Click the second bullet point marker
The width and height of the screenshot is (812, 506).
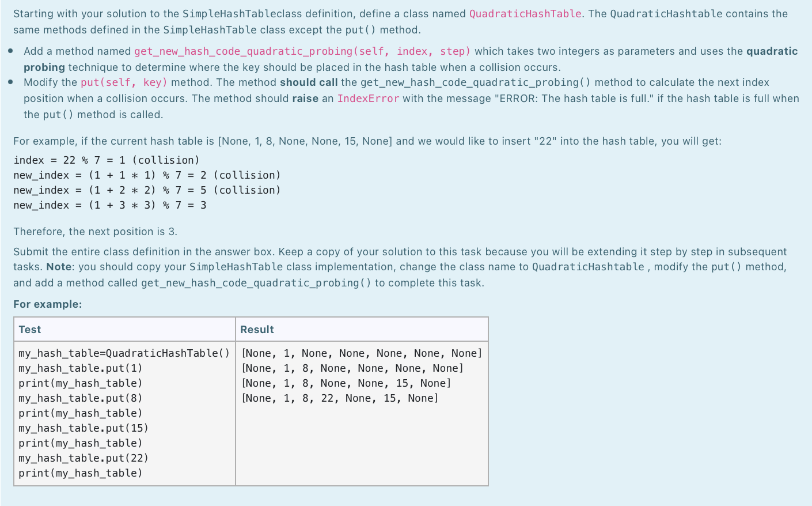click(12, 82)
